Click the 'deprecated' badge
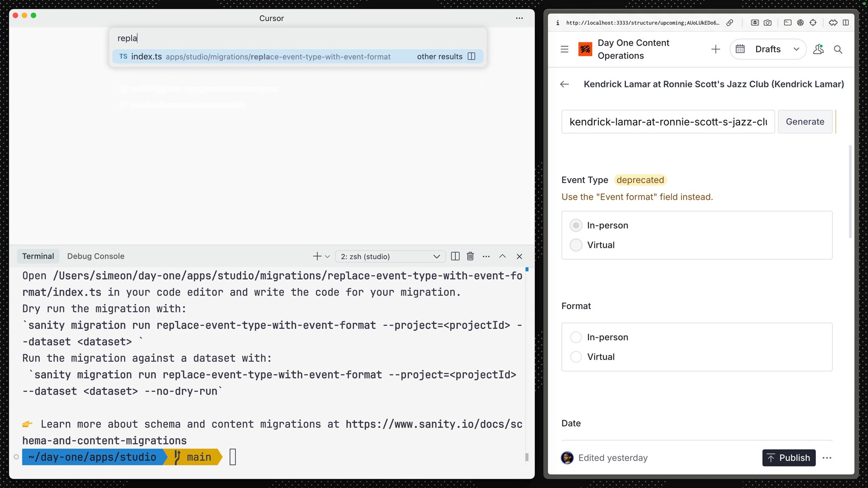 coord(640,180)
